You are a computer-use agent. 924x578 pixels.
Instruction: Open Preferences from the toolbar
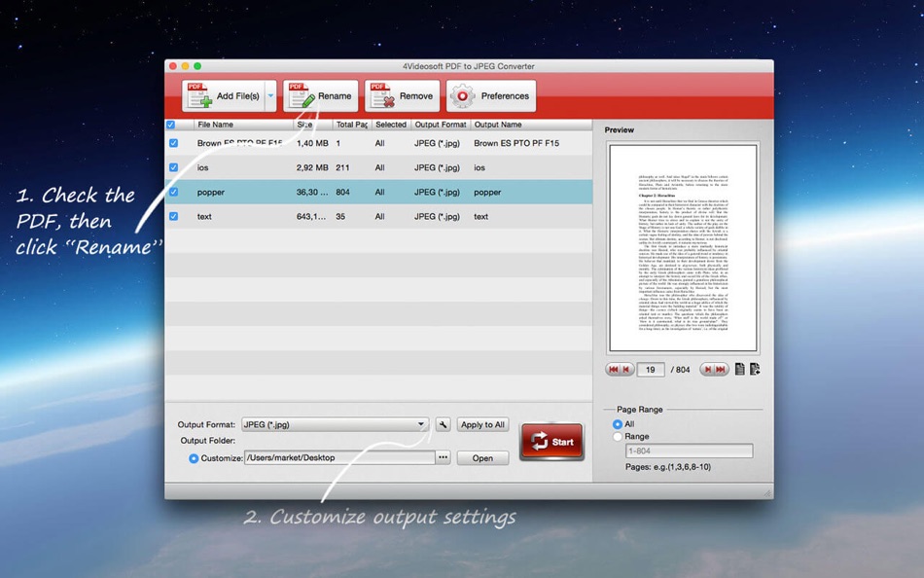491,96
